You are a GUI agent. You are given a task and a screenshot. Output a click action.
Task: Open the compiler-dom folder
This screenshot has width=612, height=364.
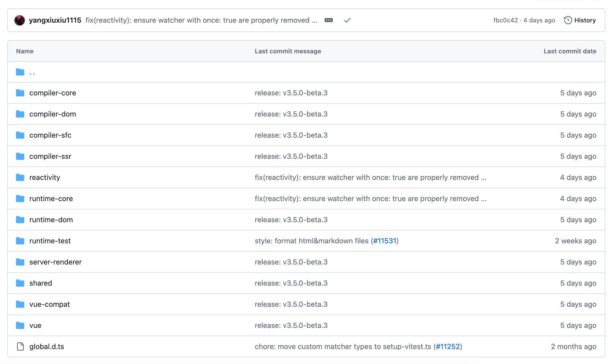[x=53, y=114]
